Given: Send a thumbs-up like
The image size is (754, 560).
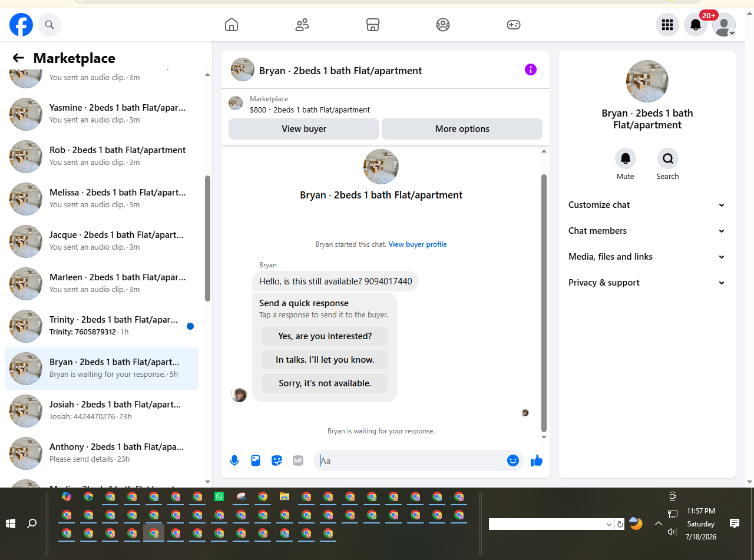Looking at the screenshot, I should coord(537,460).
